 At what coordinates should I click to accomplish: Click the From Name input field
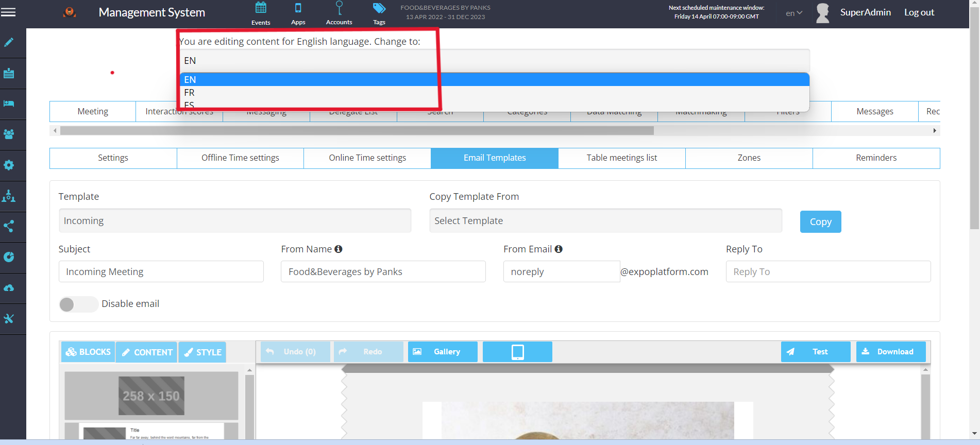coord(383,271)
